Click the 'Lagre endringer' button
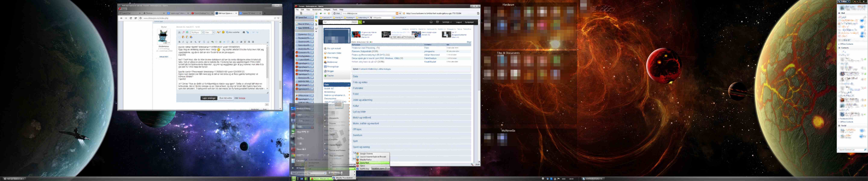 pos(209,98)
